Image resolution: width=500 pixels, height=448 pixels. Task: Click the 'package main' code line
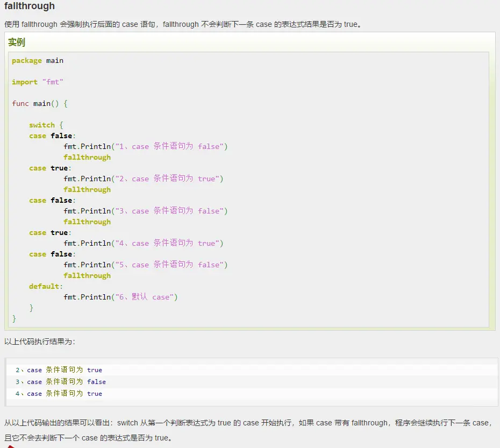38,61
